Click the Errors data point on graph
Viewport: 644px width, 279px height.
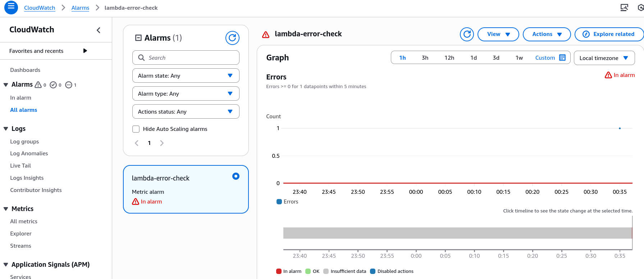coord(620,128)
